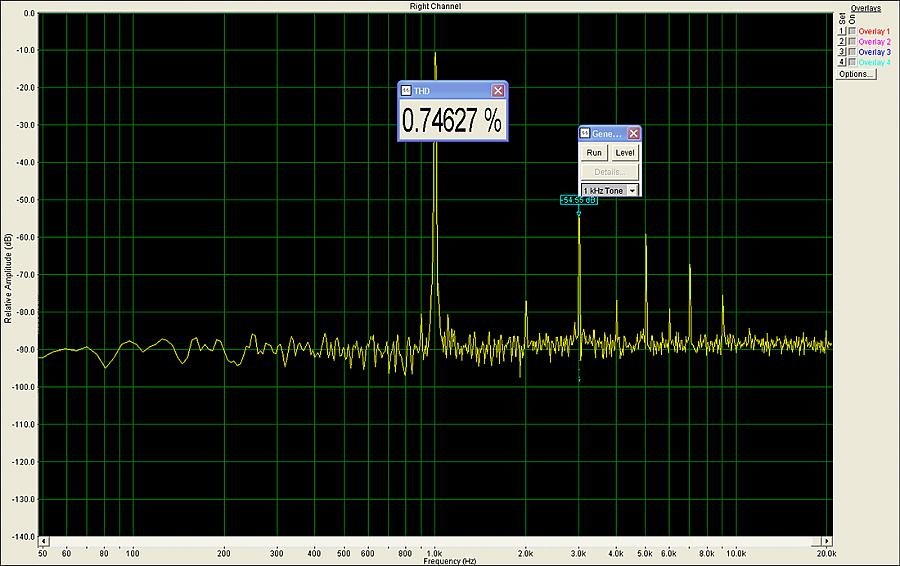Enable the Overlay 1 On checkbox
This screenshot has width=900, height=566.
click(x=852, y=32)
